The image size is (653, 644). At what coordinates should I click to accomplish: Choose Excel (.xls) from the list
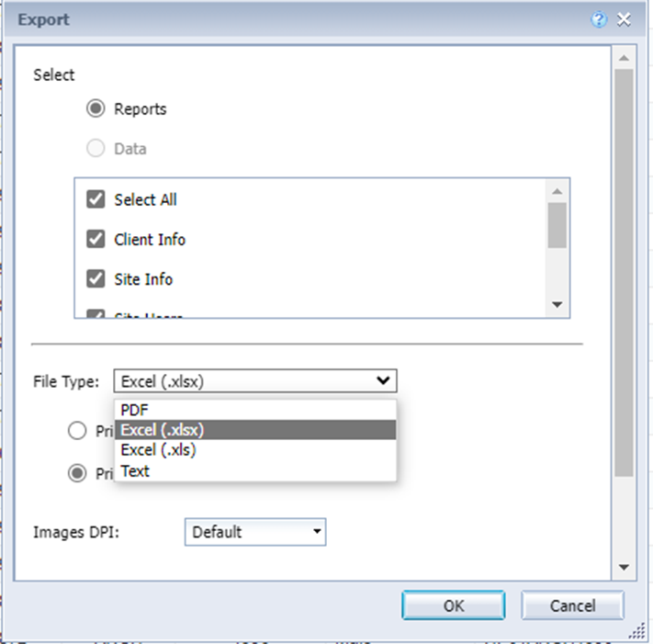255,450
